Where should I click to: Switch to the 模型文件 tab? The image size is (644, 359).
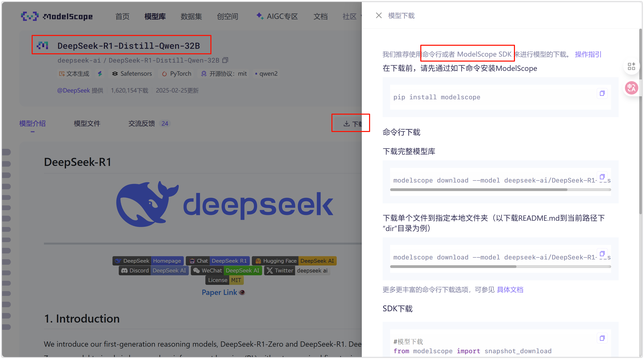(x=87, y=123)
